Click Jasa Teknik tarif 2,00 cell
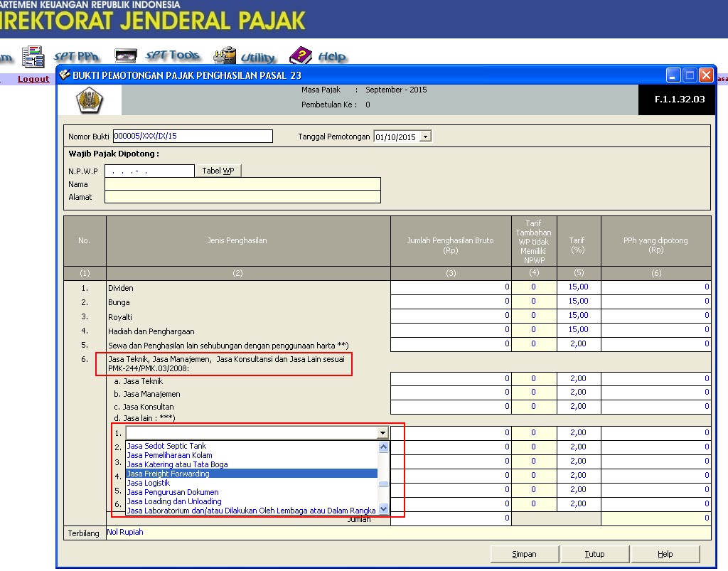 [579, 379]
